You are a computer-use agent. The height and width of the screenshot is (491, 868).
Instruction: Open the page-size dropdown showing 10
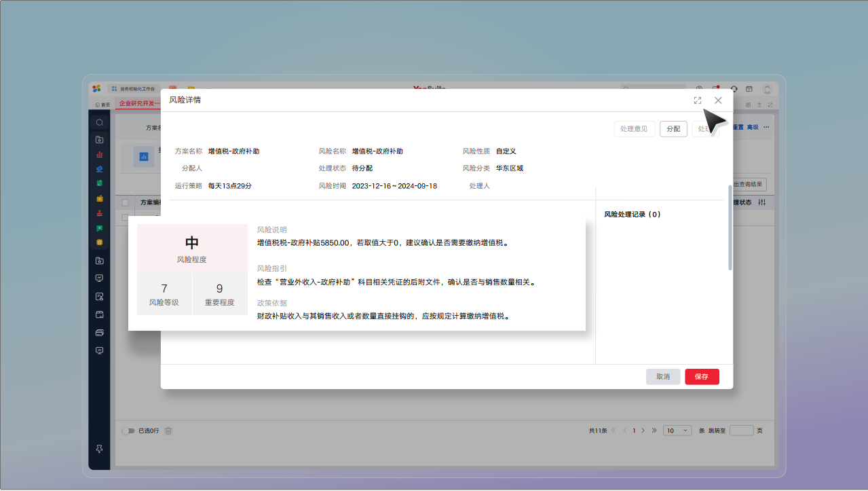(677, 430)
